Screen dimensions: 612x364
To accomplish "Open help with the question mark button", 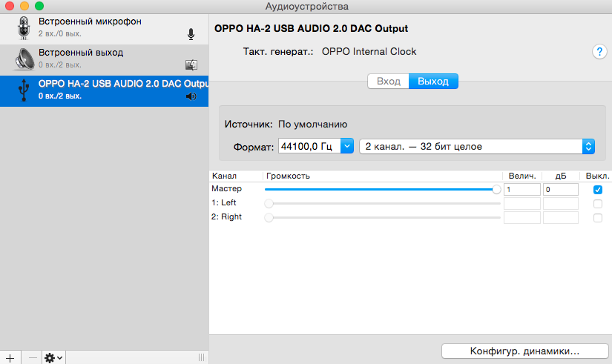I will tap(599, 51).
